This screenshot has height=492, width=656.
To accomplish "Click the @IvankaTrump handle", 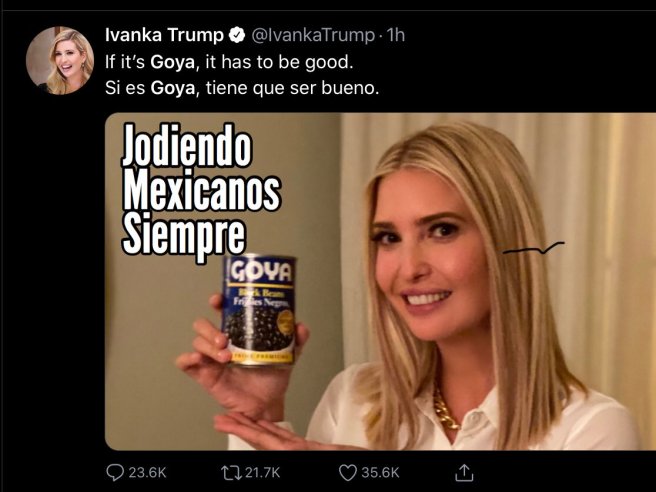I will [313, 35].
